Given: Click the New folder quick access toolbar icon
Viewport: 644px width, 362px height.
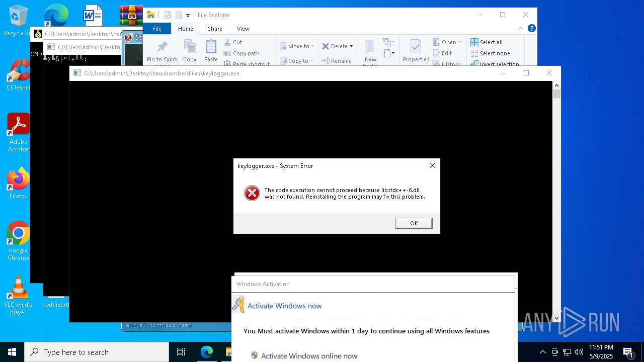Looking at the screenshot, I should point(179,15).
